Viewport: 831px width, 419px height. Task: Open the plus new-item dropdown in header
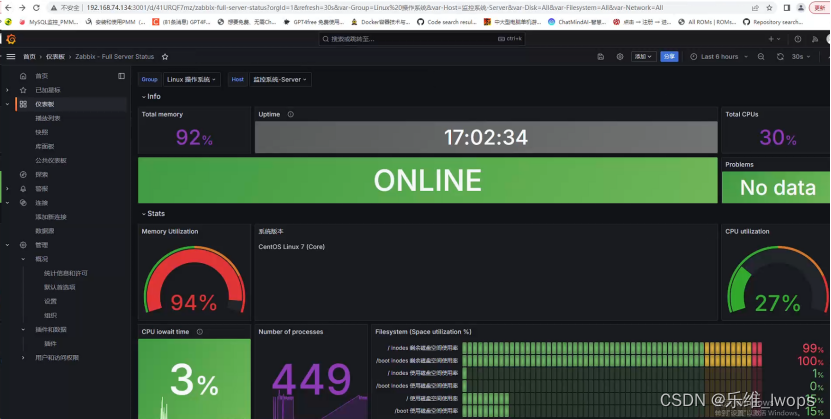774,39
